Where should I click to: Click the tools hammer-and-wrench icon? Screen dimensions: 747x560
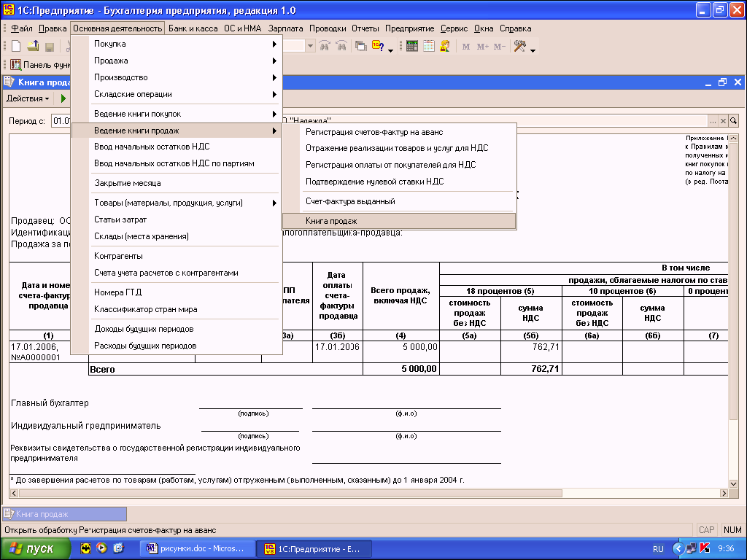click(520, 47)
